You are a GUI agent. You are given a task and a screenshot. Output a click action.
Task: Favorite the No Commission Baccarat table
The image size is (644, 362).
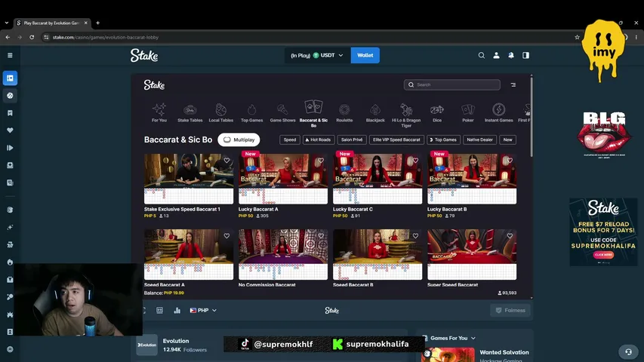pos(321,236)
